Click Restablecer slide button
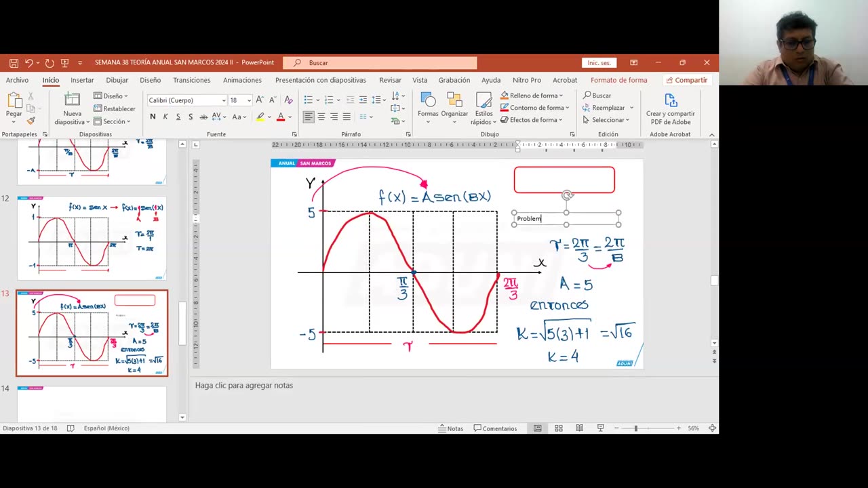Image resolution: width=868 pixels, height=488 pixels. (x=115, y=108)
